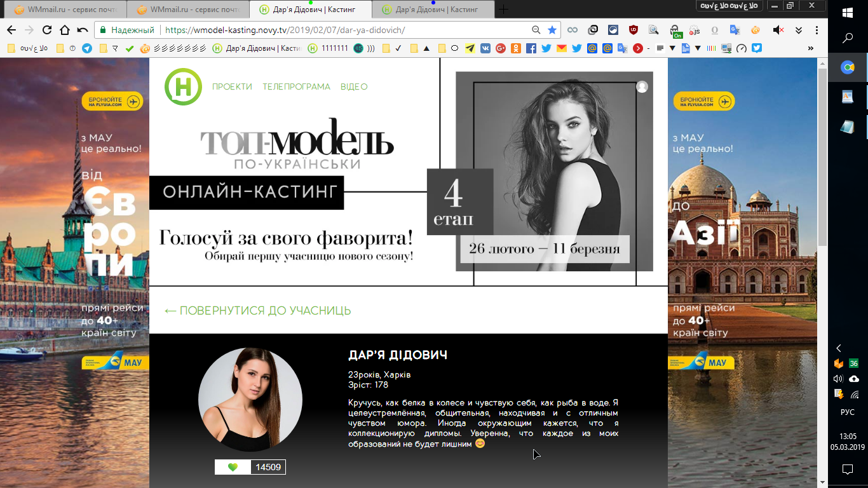The height and width of the screenshot is (488, 868).
Task: Show hidden extensions with double chevron
Action: coord(799,30)
